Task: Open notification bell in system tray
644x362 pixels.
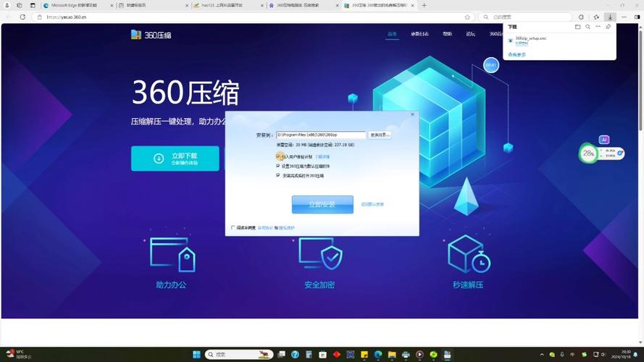Action: (635, 355)
